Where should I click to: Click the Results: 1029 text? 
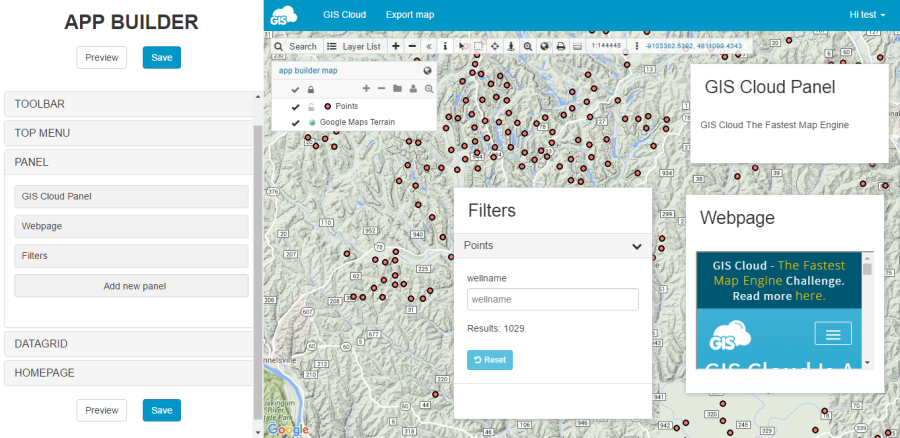(495, 329)
